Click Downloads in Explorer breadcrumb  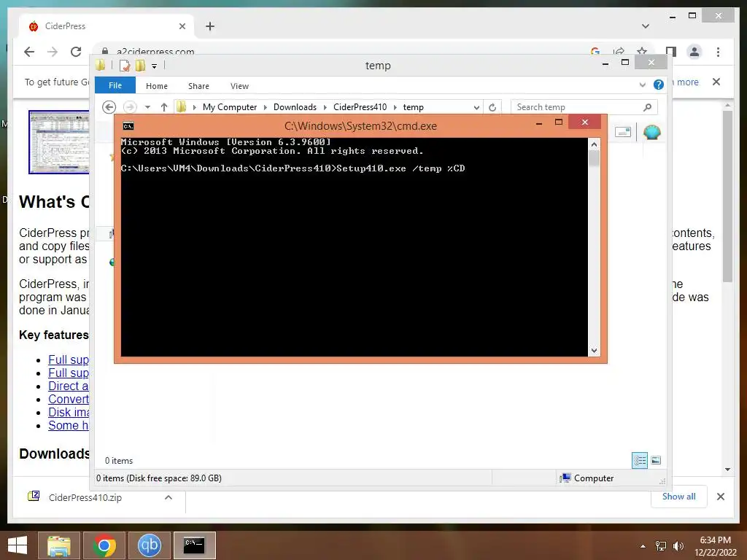pos(295,107)
